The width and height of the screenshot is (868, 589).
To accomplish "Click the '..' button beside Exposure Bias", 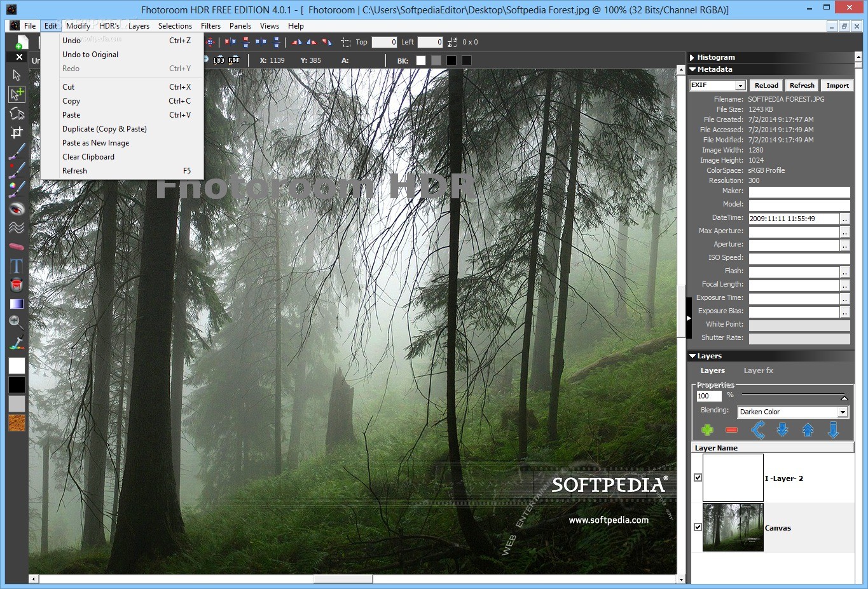I will (x=844, y=312).
